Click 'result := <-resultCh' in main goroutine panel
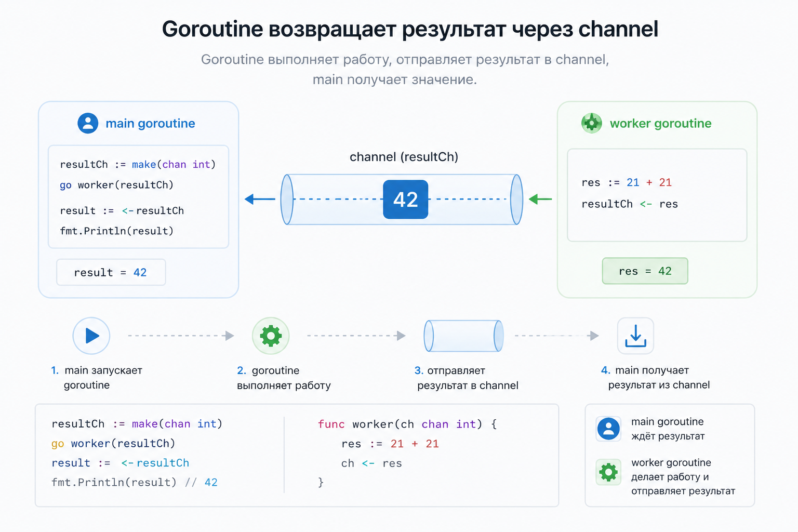The width and height of the screenshot is (798, 532). click(x=122, y=211)
